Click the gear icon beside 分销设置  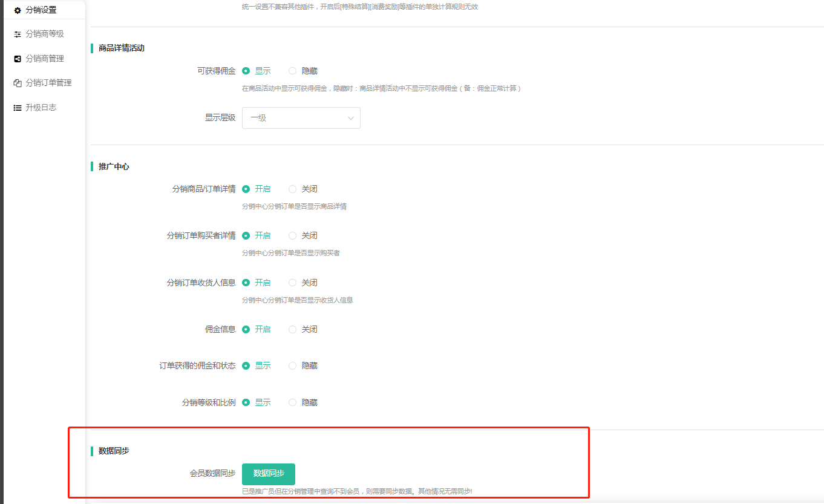click(18, 10)
